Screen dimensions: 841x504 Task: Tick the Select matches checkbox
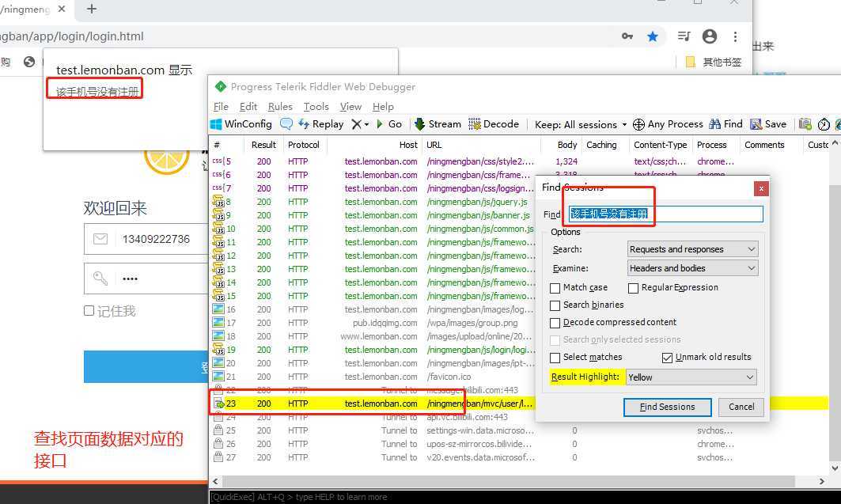coord(555,358)
